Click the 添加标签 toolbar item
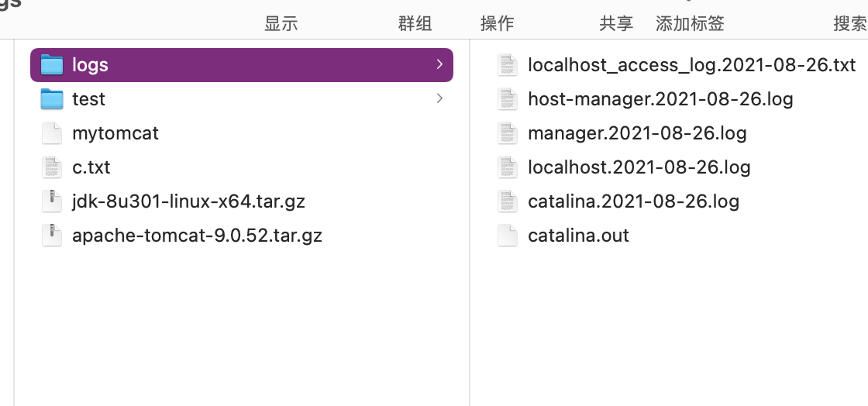The height and width of the screenshot is (406, 868). click(690, 23)
